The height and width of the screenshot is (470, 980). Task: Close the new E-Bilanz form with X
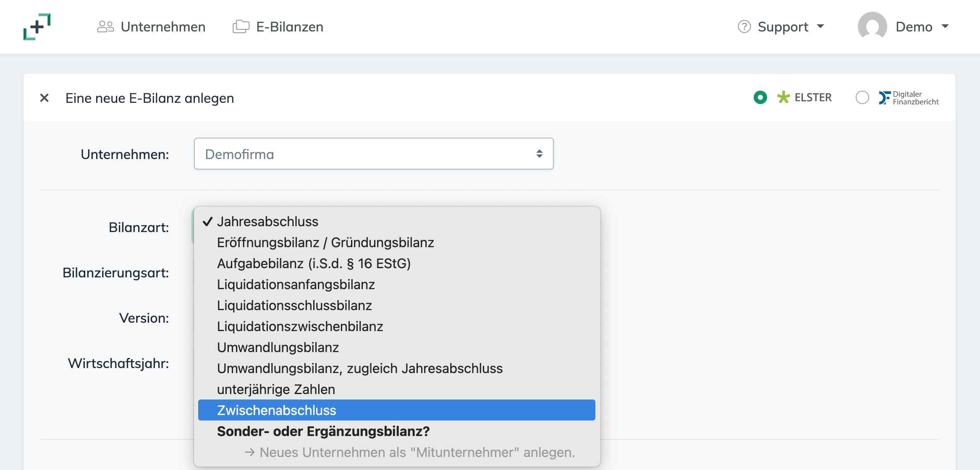45,98
